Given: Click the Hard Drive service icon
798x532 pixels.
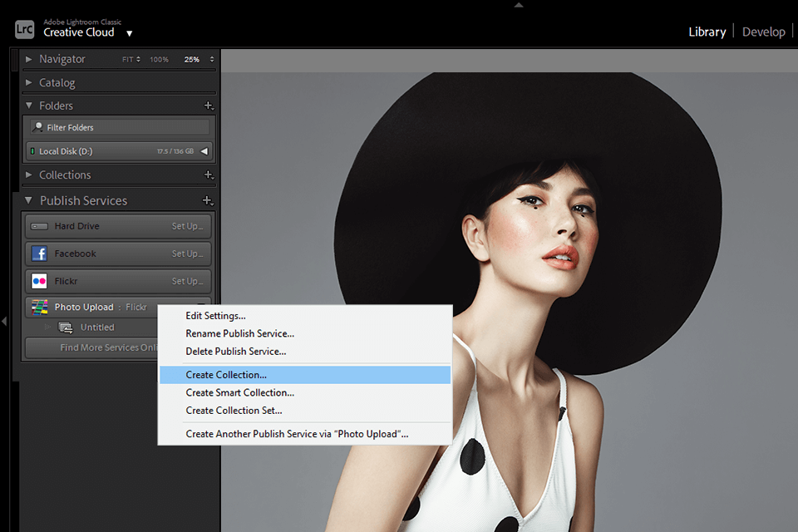Looking at the screenshot, I should [x=39, y=226].
